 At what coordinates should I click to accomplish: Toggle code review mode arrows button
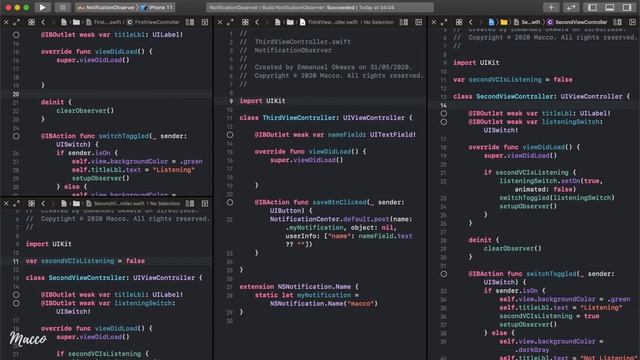[x=571, y=7]
